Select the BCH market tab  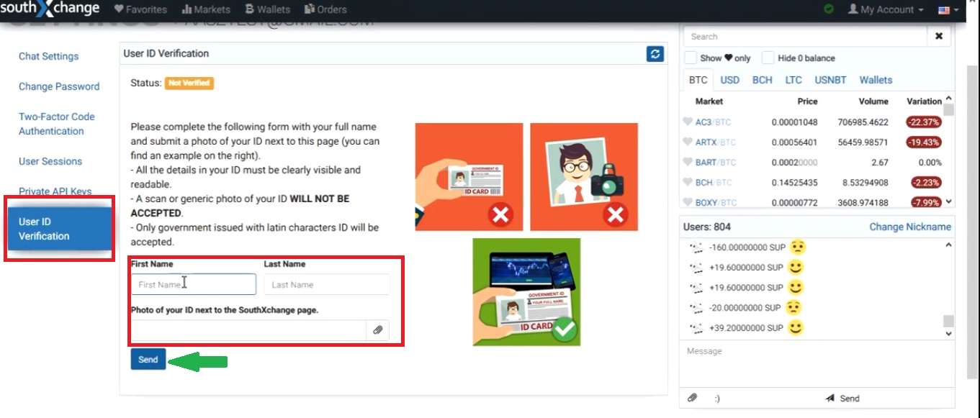763,80
